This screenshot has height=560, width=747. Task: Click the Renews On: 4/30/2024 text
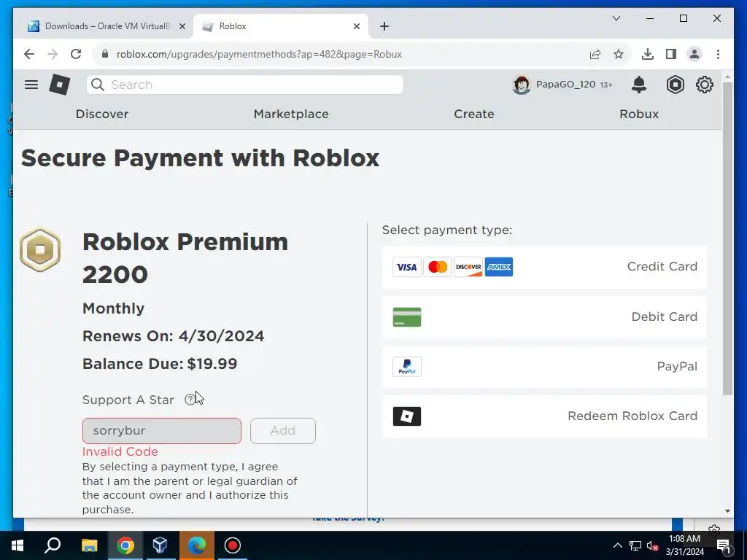(x=174, y=336)
